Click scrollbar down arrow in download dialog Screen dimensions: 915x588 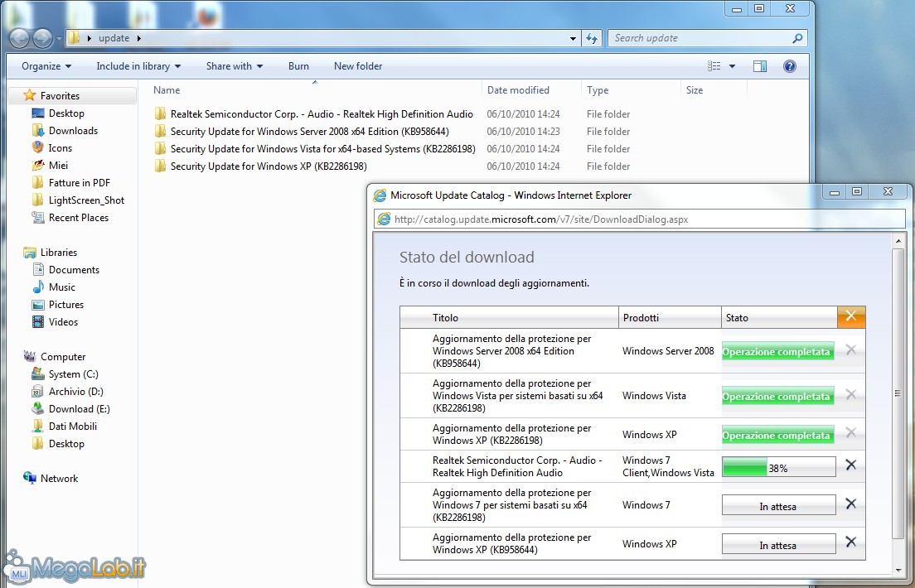(898, 569)
